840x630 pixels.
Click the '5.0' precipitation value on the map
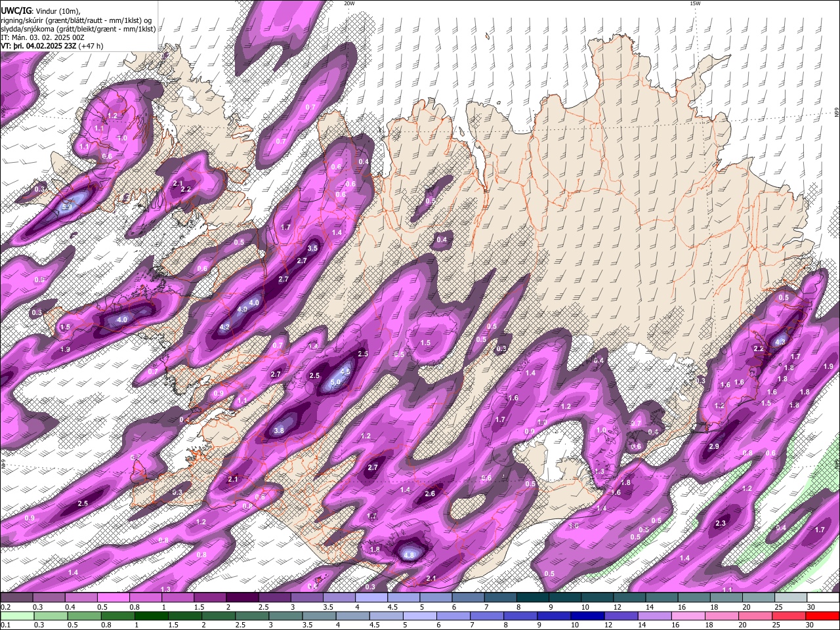335,382
